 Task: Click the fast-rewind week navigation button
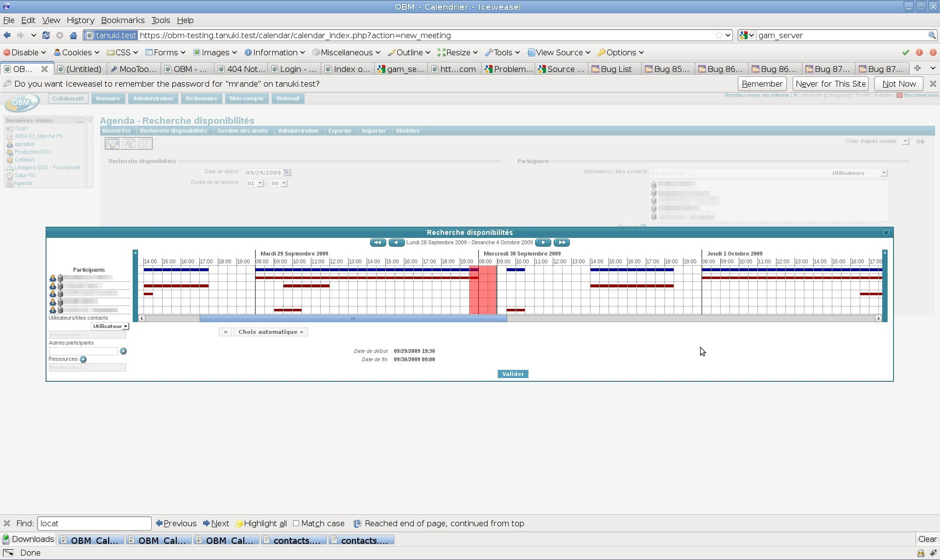pos(377,242)
